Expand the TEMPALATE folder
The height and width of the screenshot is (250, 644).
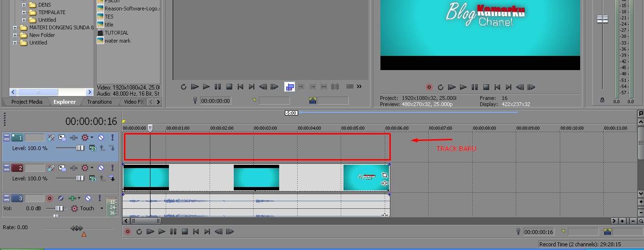pyautogui.click(x=24, y=12)
